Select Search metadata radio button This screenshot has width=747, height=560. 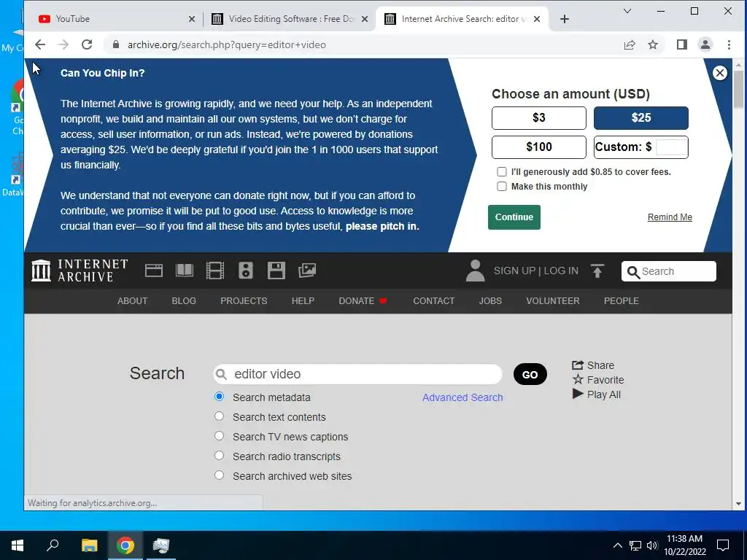219,396
